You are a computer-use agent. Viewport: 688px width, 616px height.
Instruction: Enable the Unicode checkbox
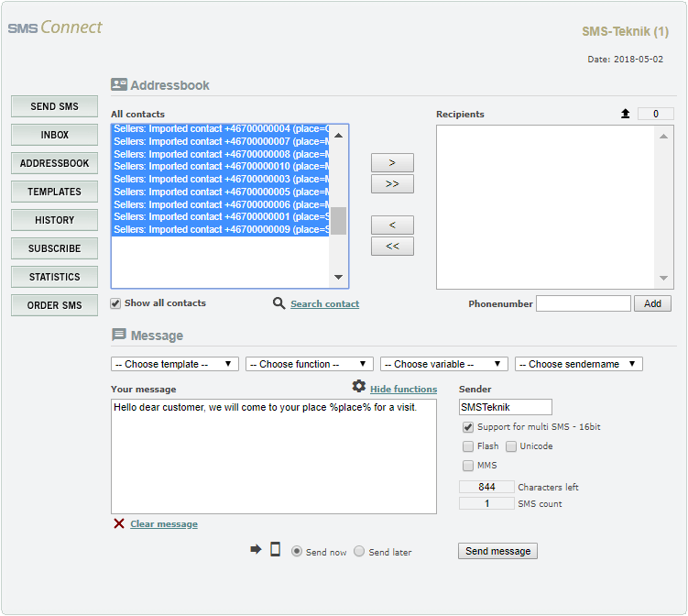pyautogui.click(x=511, y=446)
